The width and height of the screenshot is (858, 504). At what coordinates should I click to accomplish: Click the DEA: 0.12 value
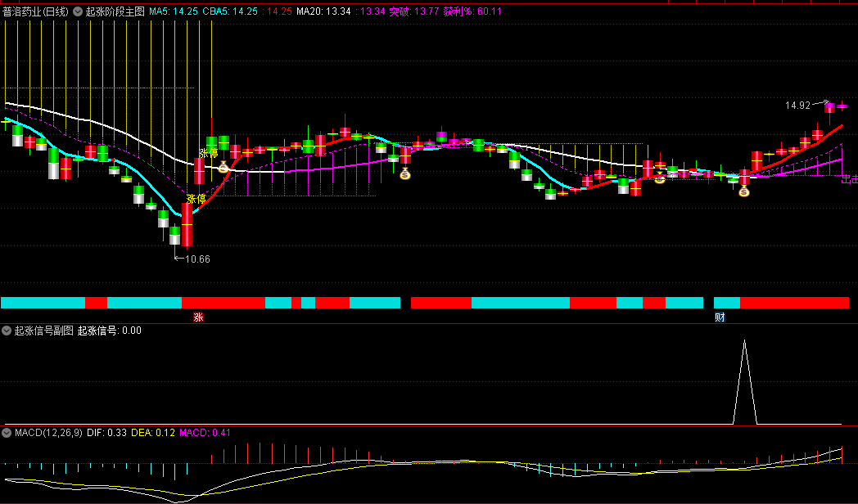coord(153,433)
